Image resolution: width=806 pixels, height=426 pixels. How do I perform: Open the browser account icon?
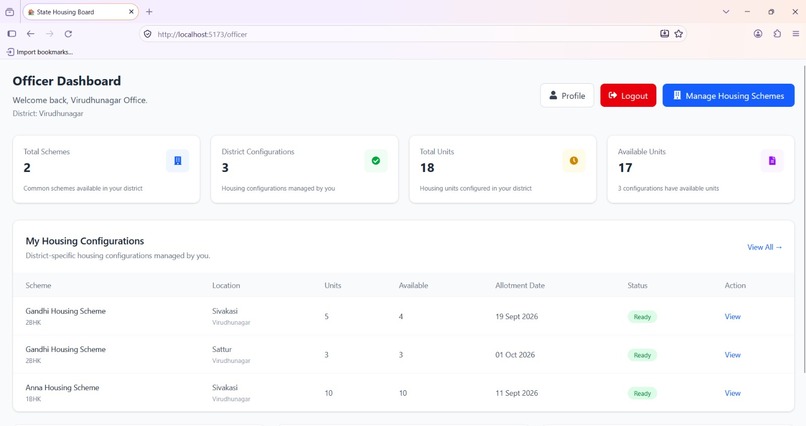tap(758, 34)
